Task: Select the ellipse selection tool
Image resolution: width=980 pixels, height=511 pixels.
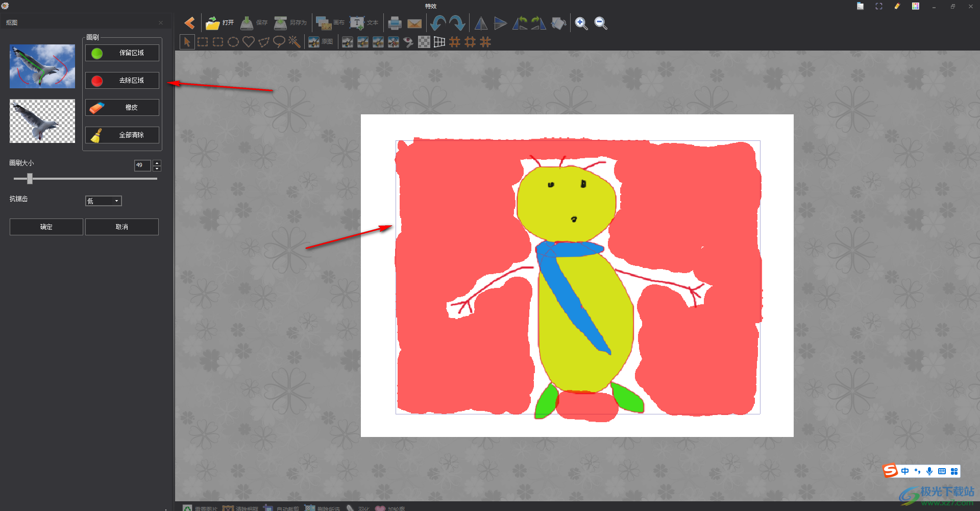Action: pyautogui.click(x=233, y=42)
